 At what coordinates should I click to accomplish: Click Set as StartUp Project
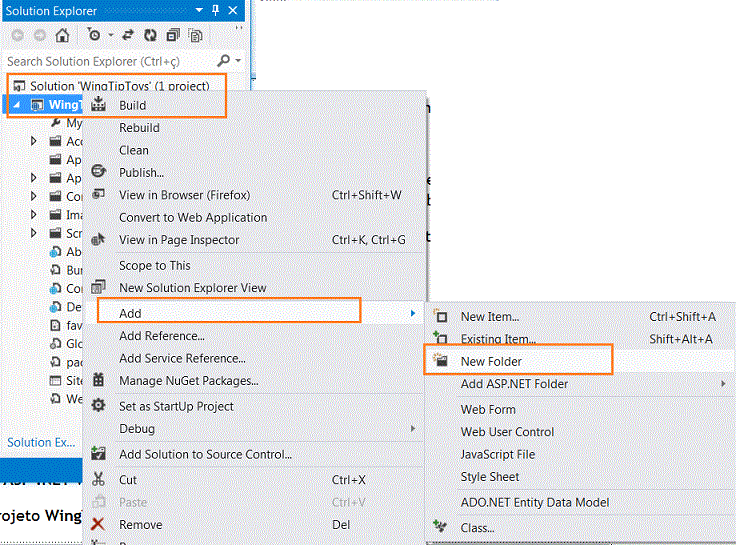(176, 407)
